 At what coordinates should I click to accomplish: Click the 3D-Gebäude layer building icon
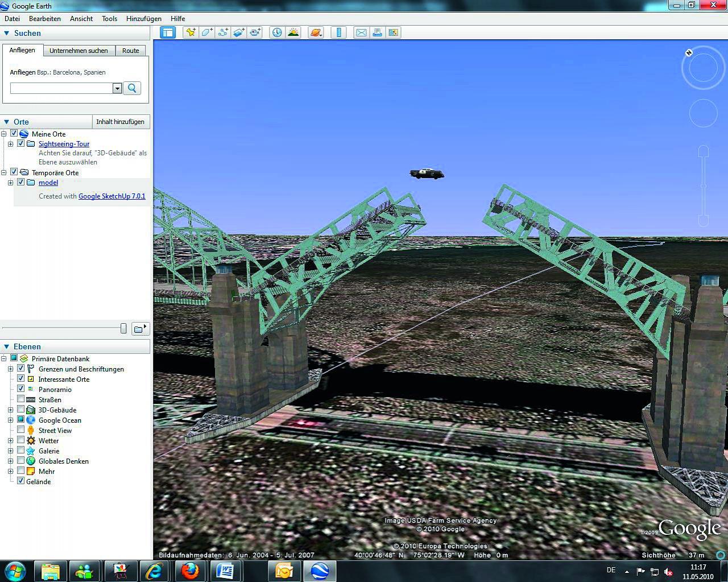(31, 410)
